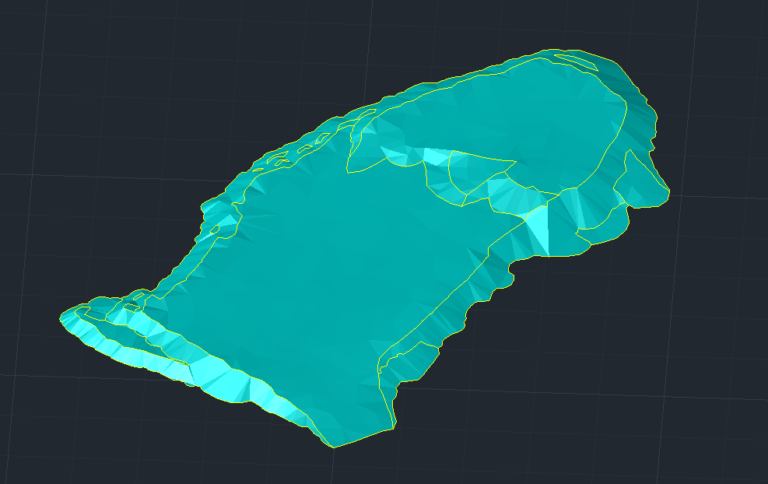Select the bright facets at the ramp's top
The image size is (768, 484).
[435, 157]
